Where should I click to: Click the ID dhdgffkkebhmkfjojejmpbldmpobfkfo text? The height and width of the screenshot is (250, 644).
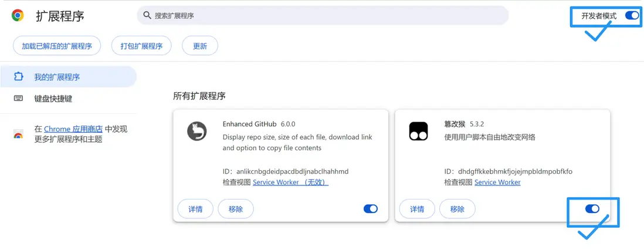(508, 171)
